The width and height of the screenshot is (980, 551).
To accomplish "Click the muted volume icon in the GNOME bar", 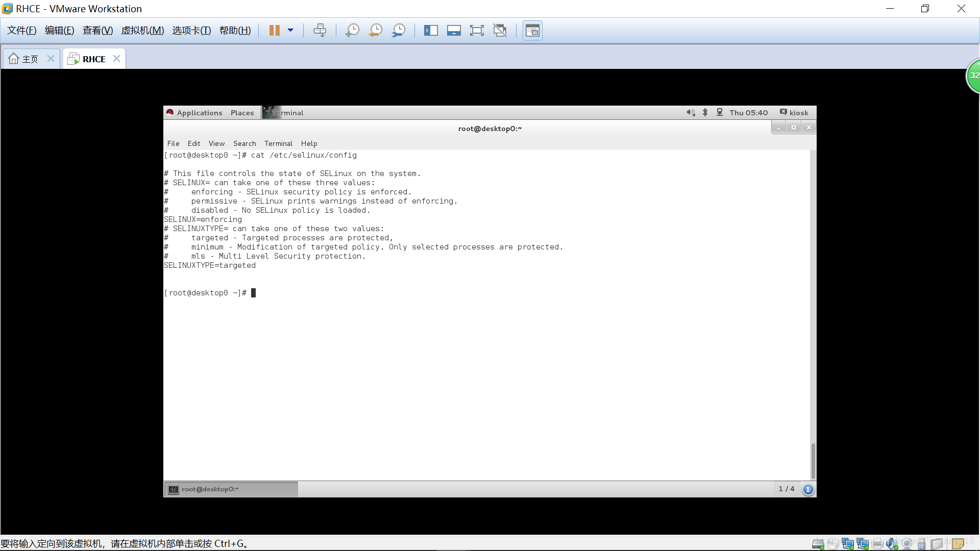I will point(691,113).
